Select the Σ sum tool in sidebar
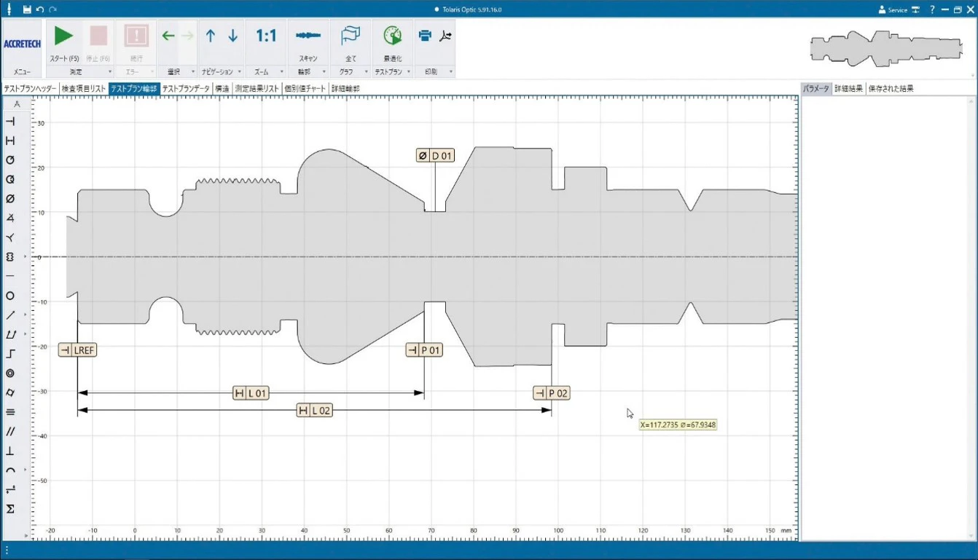The image size is (978, 560). point(10,509)
